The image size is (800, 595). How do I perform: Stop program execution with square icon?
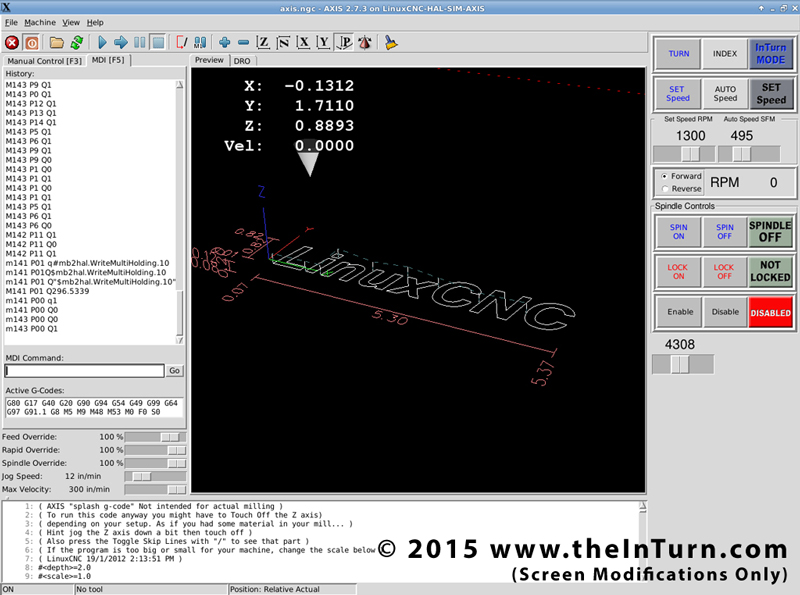[x=159, y=43]
